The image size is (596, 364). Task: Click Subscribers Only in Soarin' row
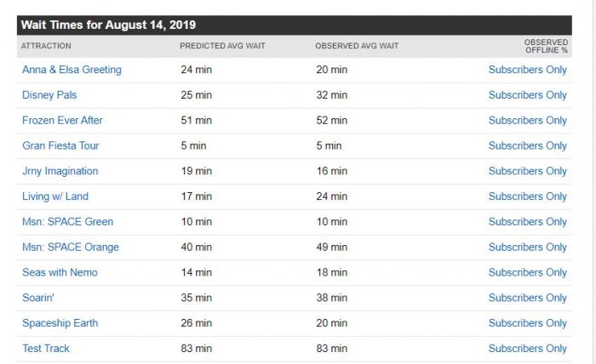[528, 298]
